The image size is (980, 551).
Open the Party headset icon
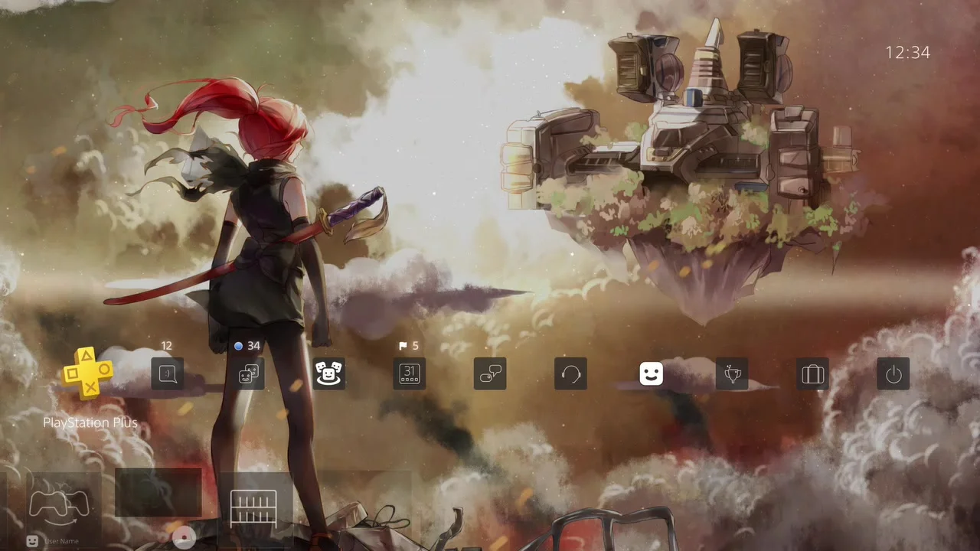pyautogui.click(x=570, y=373)
